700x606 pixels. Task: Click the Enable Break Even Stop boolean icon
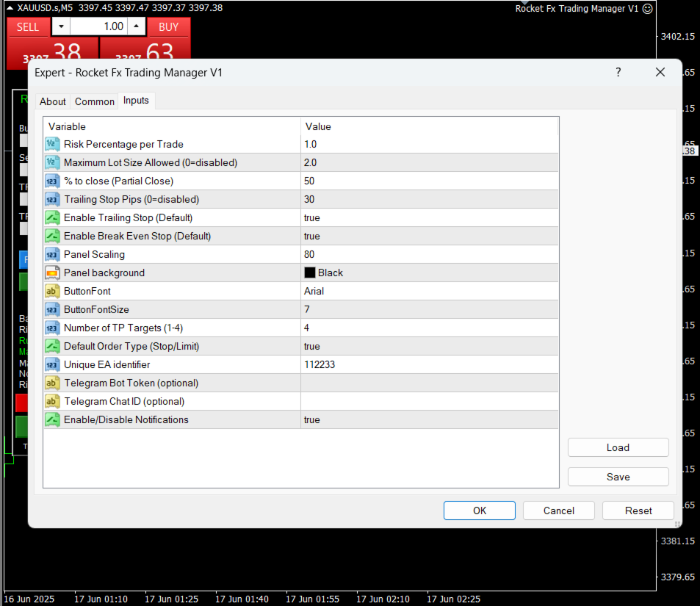click(52, 236)
